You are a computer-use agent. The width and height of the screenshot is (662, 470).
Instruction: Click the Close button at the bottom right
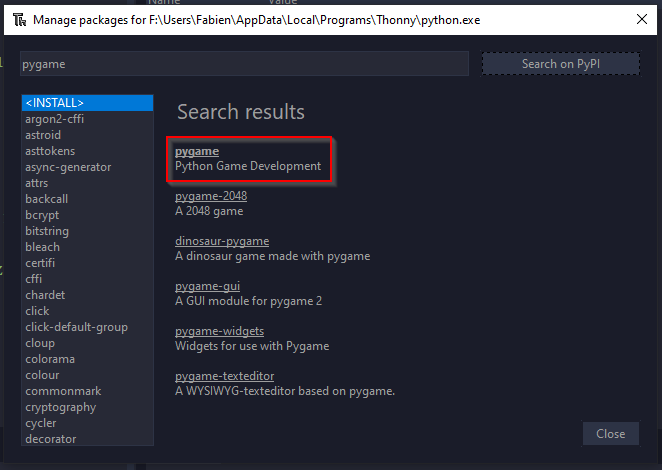tap(610, 434)
